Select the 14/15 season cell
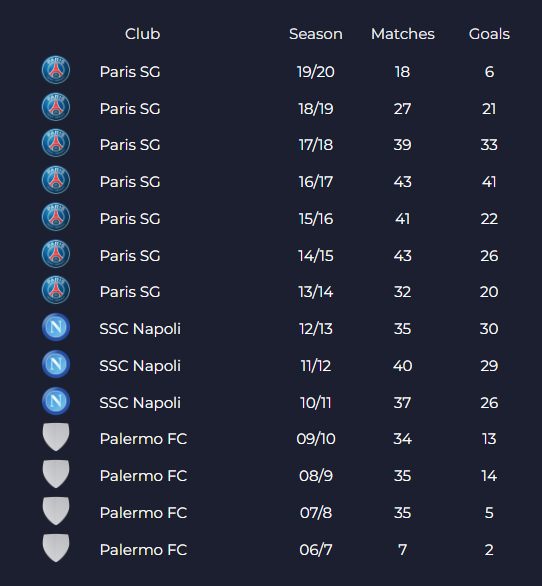 point(315,256)
